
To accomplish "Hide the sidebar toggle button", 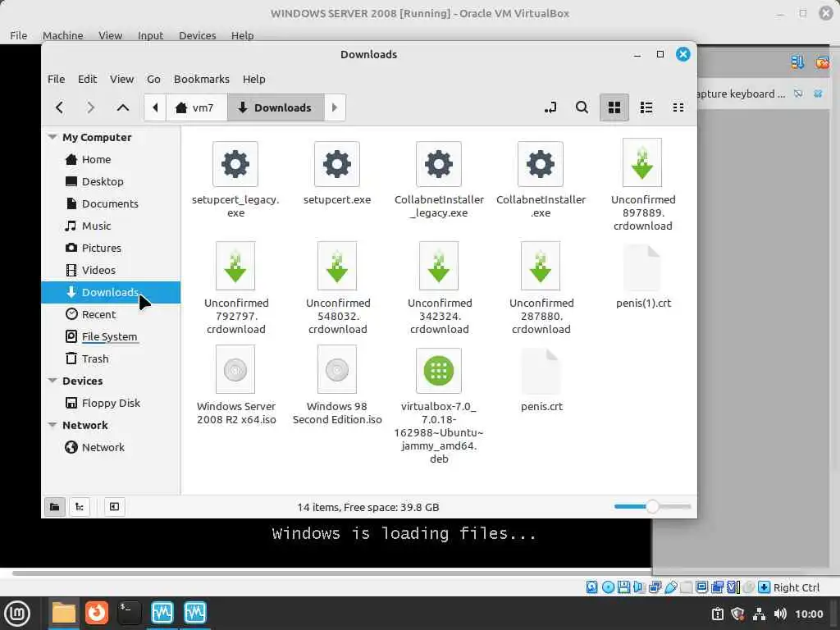I will [114, 507].
